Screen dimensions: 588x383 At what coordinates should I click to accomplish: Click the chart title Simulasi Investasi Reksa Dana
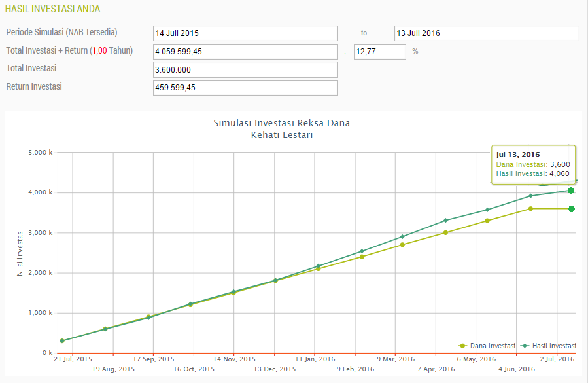(x=282, y=123)
